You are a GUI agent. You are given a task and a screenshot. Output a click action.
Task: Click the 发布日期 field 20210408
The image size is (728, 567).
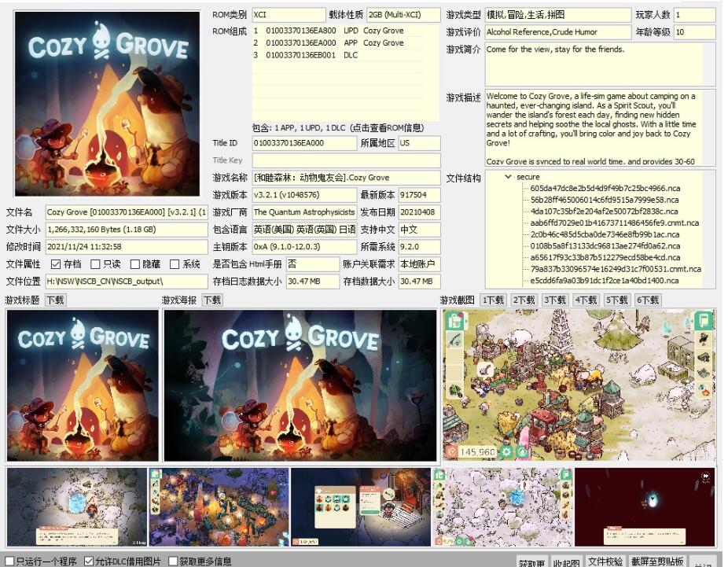tap(419, 212)
